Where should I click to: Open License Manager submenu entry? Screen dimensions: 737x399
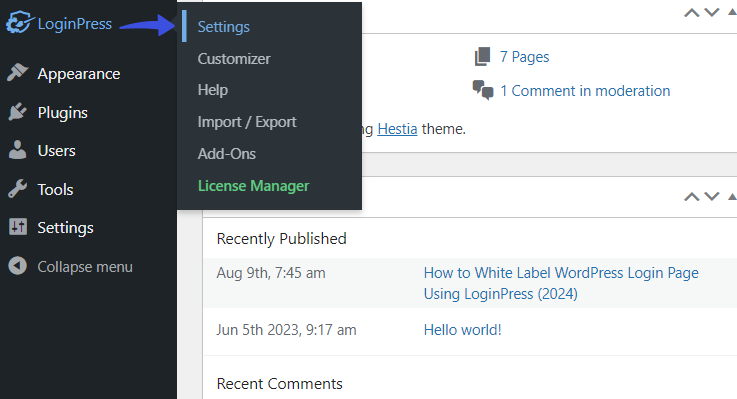[x=253, y=186]
